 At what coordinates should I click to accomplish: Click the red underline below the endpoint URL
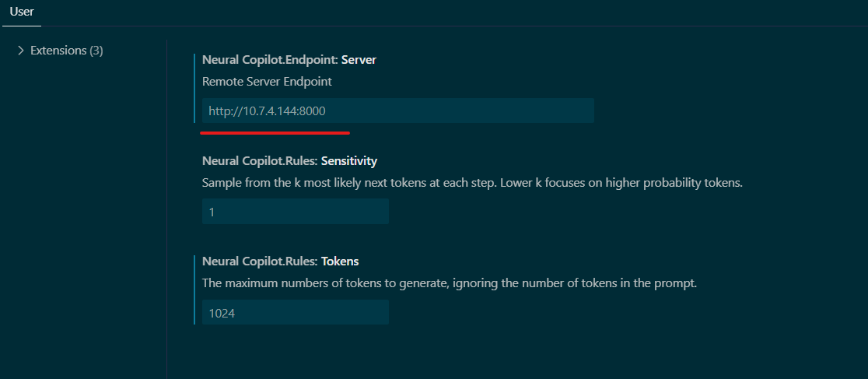275,132
